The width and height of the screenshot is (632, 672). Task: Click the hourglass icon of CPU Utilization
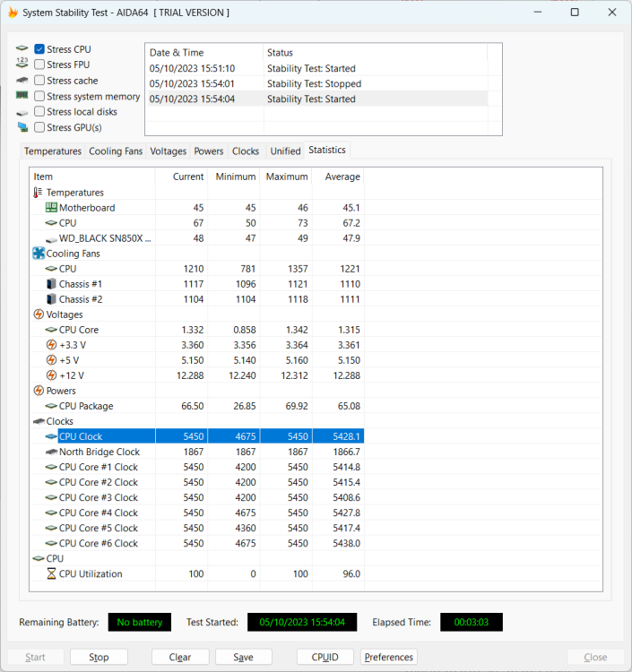[x=51, y=573]
